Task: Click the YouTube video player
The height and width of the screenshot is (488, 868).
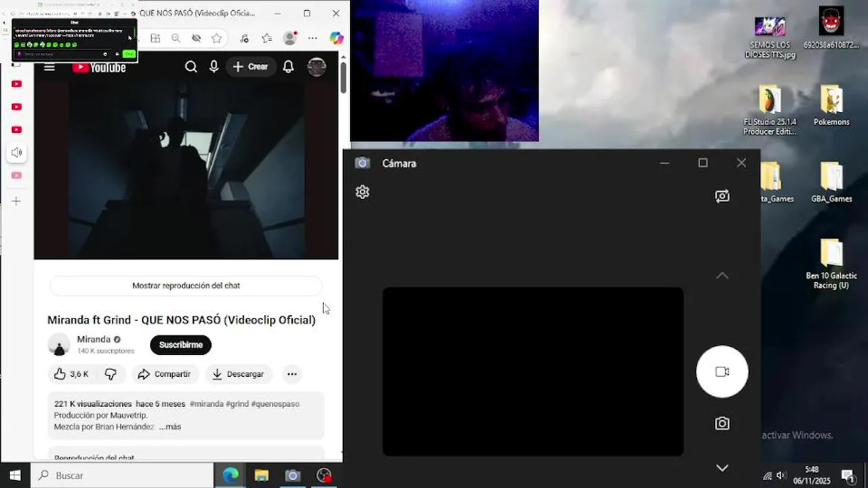Action: 186,169
